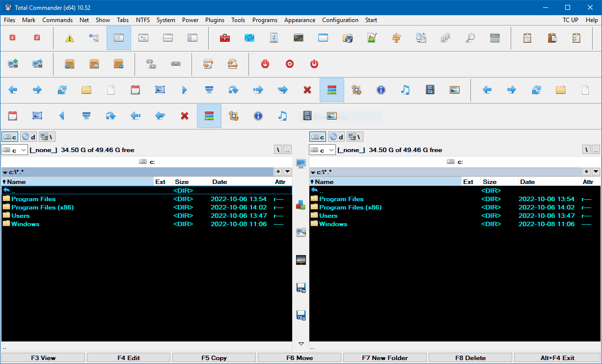Open the command prompt console icon

[299, 38]
